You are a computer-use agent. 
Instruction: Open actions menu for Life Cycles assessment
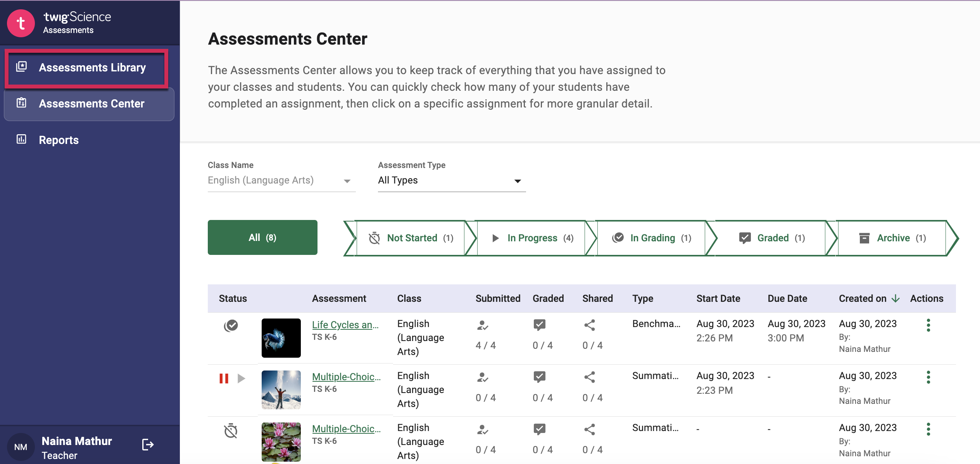point(928,325)
